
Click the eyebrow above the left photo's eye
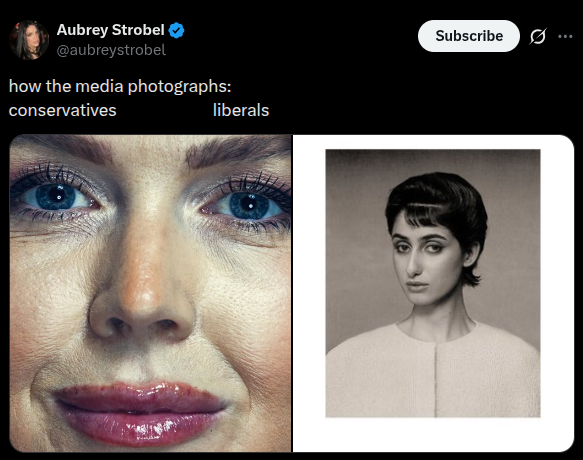(x=61, y=147)
